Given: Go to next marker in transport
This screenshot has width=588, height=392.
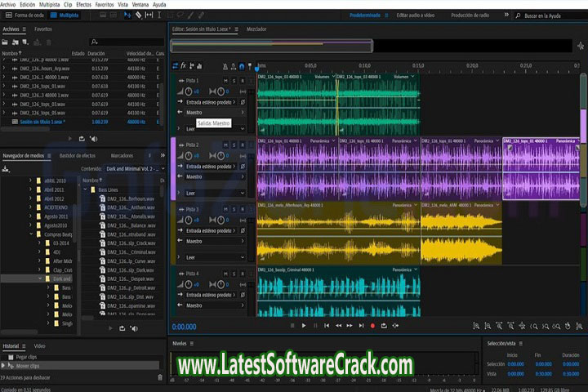Looking at the screenshot, I should click(361, 326).
